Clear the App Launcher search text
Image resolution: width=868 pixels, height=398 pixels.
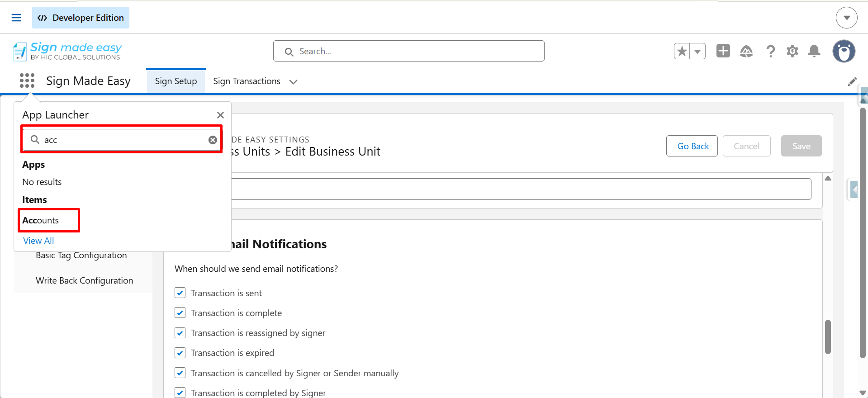(x=213, y=140)
